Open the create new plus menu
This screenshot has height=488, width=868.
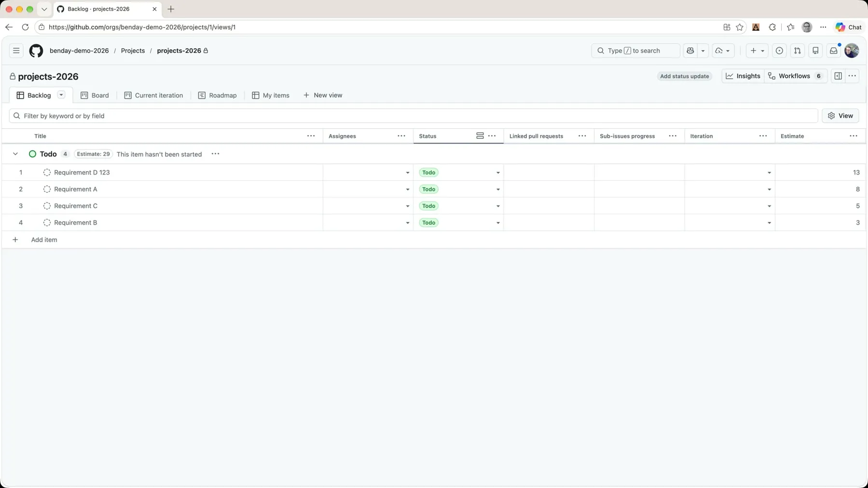[x=757, y=51]
